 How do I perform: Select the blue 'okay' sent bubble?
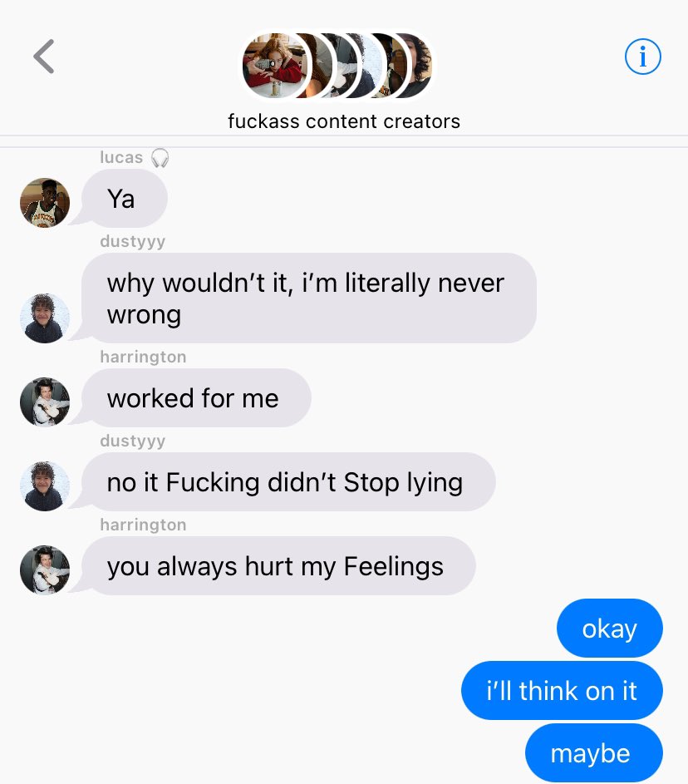click(x=610, y=628)
